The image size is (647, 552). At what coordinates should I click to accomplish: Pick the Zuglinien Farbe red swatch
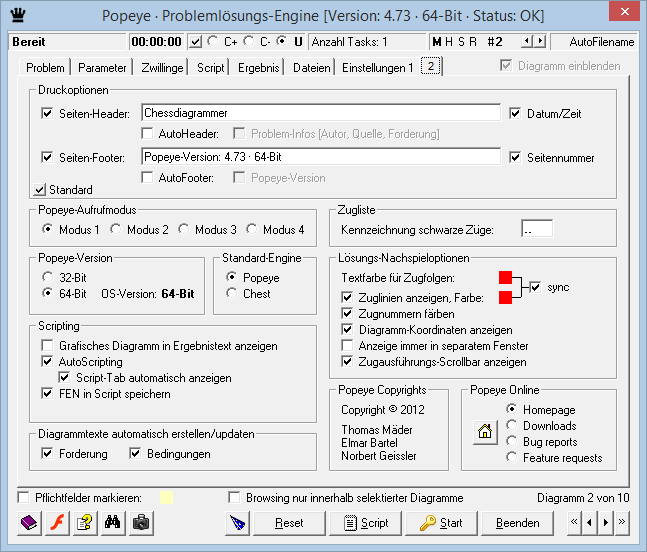point(505,297)
